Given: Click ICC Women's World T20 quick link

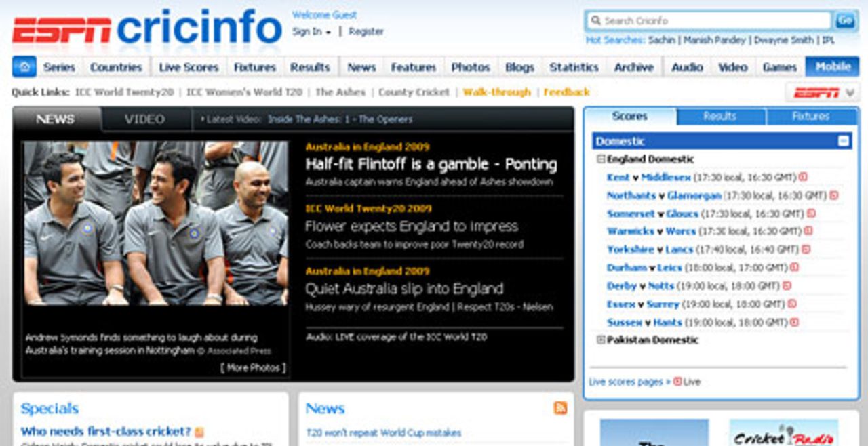Looking at the screenshot, I should pyautogui.click(x=244, y=92).
